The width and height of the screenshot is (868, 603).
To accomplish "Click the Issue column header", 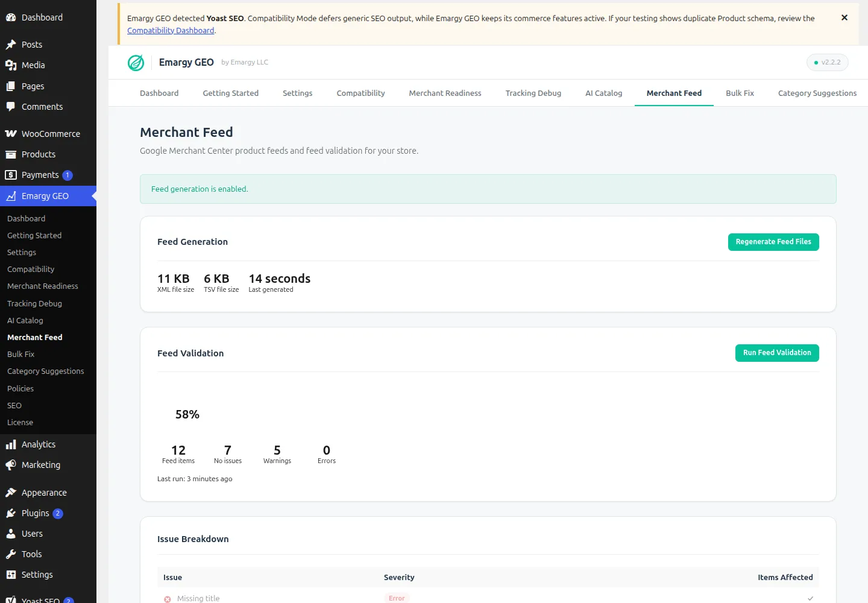I will [172, 578].
